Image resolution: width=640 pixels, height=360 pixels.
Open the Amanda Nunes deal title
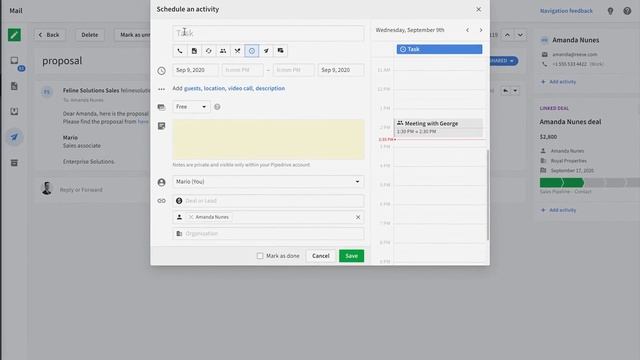coord(570,122)
